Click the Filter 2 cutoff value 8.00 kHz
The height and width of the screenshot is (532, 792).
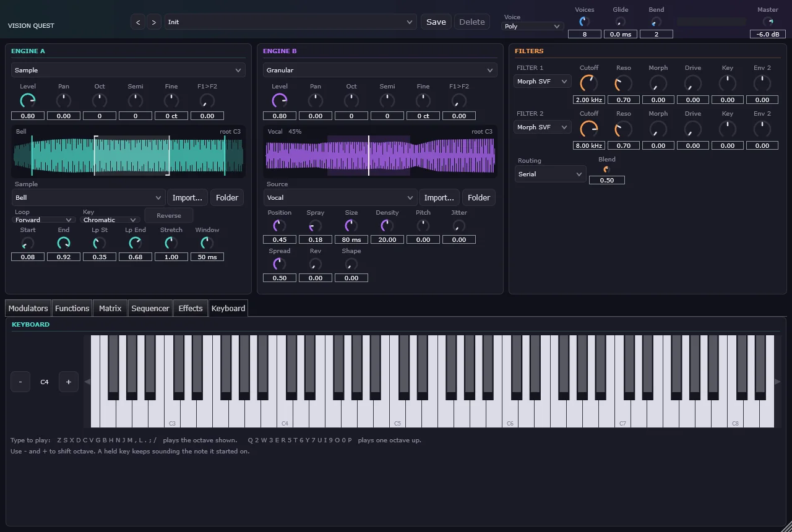[589, 145]
